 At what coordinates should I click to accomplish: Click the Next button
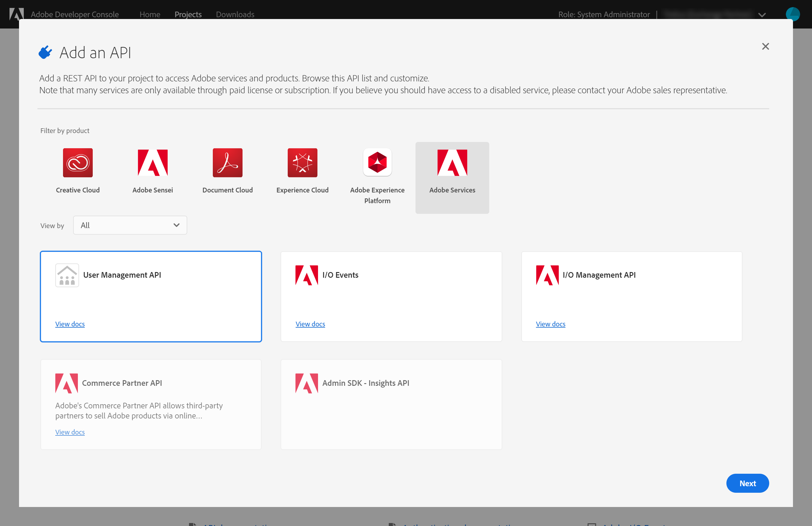pos(747,483)
